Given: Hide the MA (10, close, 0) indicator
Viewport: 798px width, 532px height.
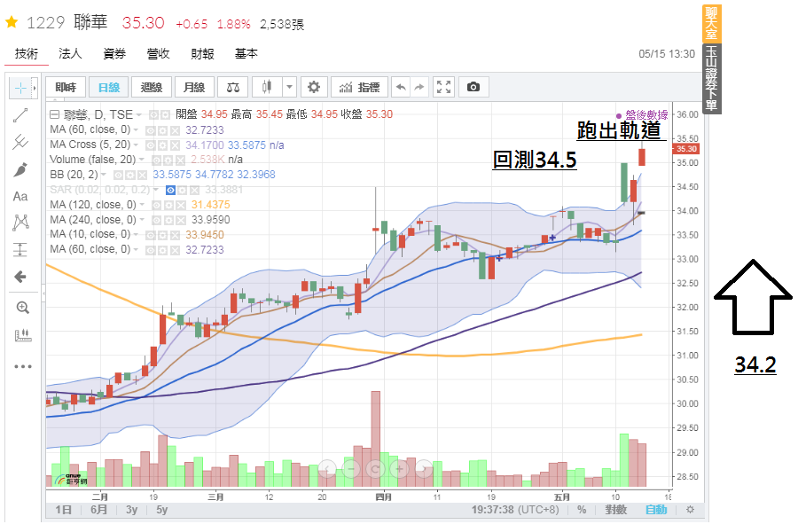Looking at the screenshot, I should (151, 235).
